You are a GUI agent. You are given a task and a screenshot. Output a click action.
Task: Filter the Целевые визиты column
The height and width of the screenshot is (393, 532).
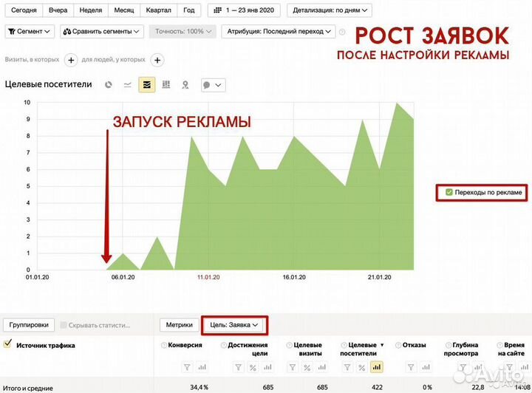(292, 367)
